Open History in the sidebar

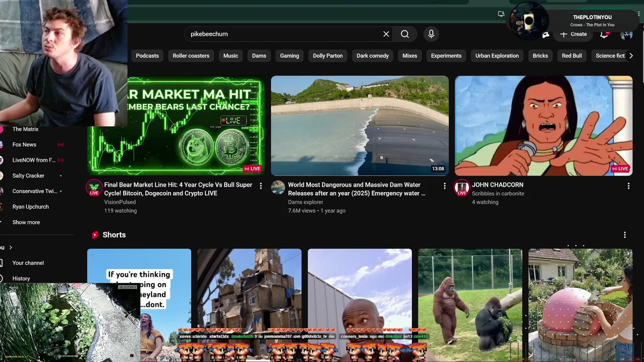pos(21,279)
